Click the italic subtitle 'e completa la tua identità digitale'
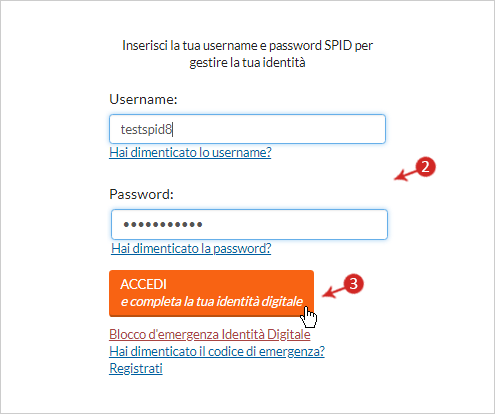Image resolution: width=495 pixels, height=414 pixels. tap(212, 302)
